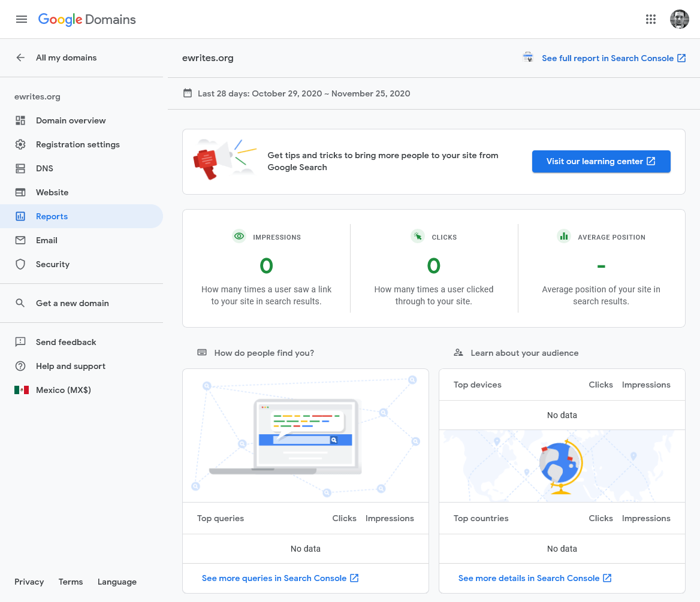Open the DNS section
This screenshot has height=602, width=700.
coord(82,168)
